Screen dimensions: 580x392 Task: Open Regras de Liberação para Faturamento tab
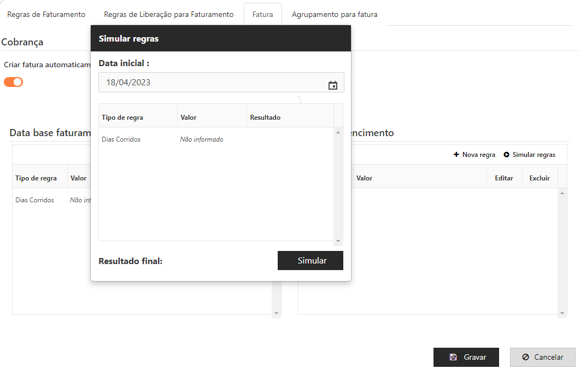[168, 15]
